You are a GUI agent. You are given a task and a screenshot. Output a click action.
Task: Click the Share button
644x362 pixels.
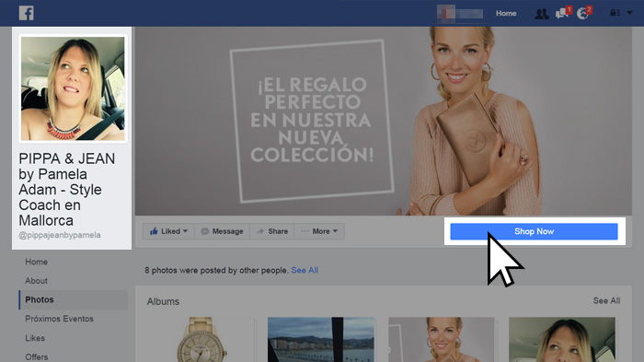tap(272, 231)
